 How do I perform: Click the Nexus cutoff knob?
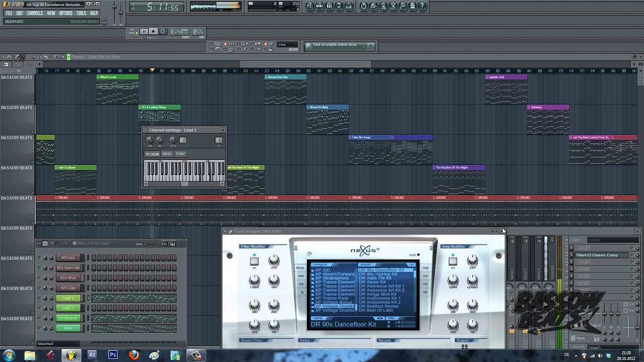[x=254, y=280]
